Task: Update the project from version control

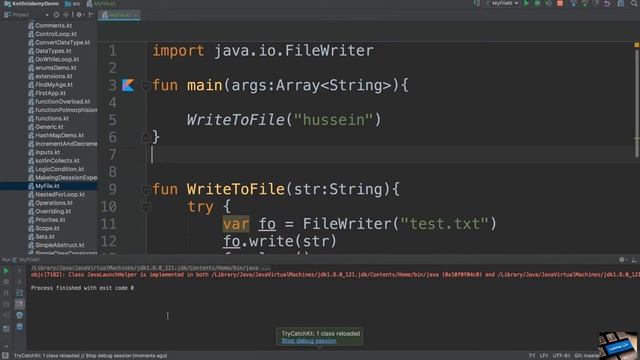Action: coord(573,4)
